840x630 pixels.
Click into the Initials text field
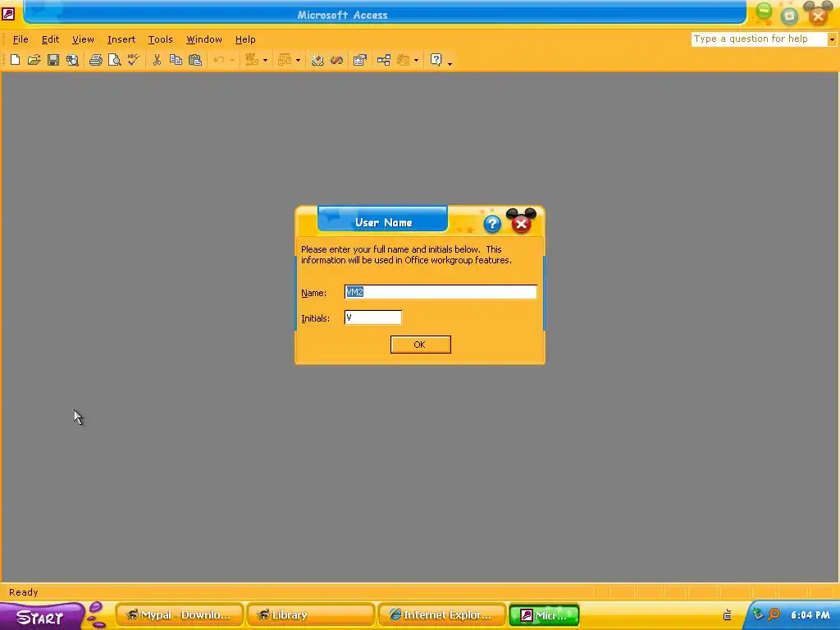point(373,317)
